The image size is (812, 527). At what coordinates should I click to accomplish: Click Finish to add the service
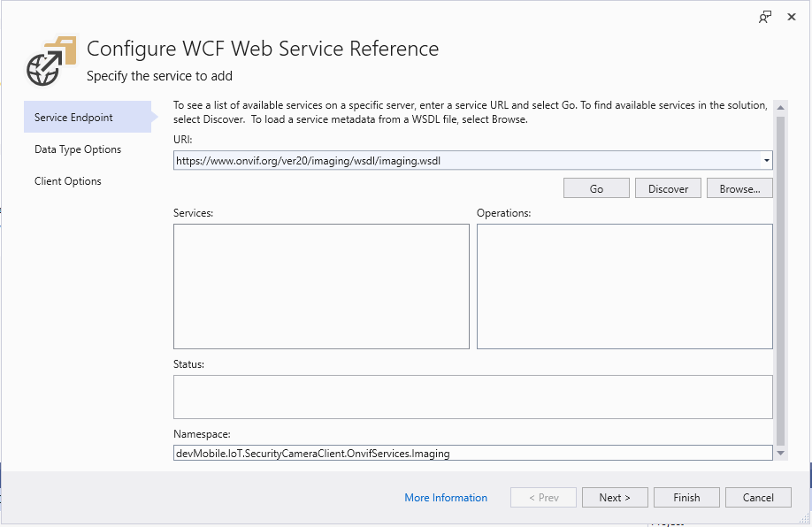[x=686, y=498]
